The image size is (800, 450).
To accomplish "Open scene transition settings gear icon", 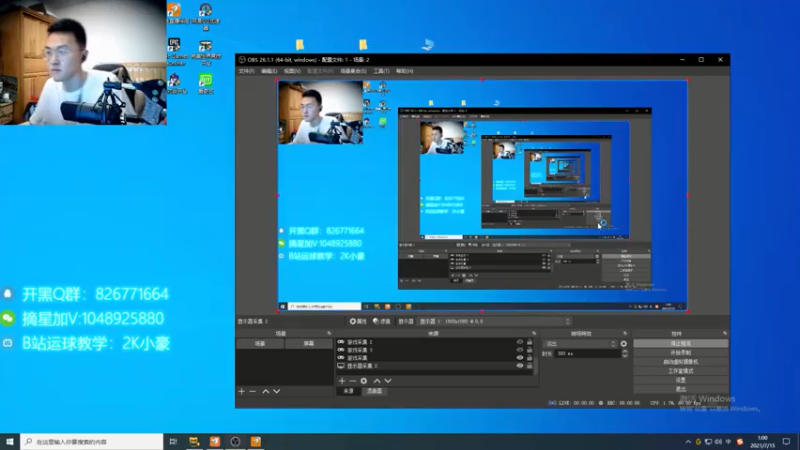I will pos(624,343).
